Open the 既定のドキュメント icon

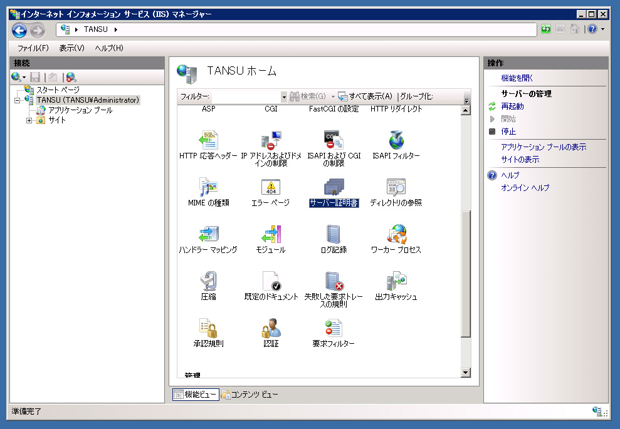click(271, 281)
